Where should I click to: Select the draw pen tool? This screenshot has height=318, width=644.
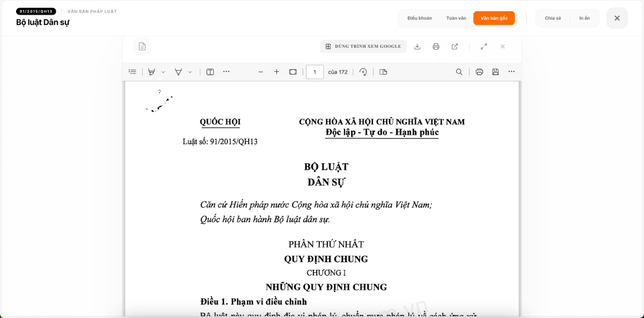[x=178, y=72]
